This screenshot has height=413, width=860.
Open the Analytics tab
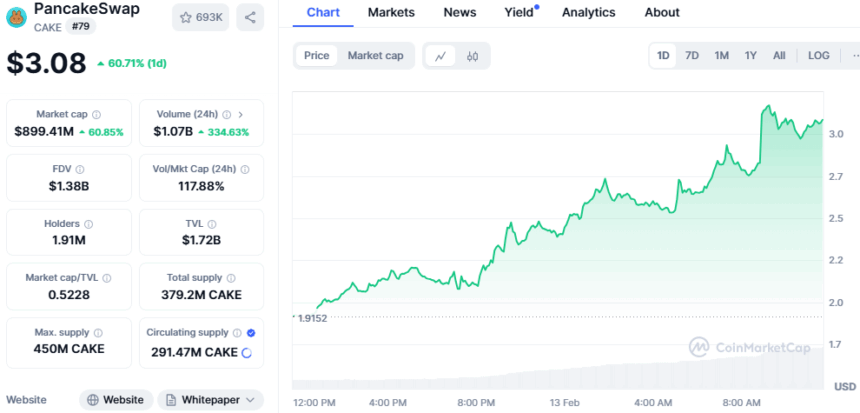pyautogui.click(x=589, y=12)
